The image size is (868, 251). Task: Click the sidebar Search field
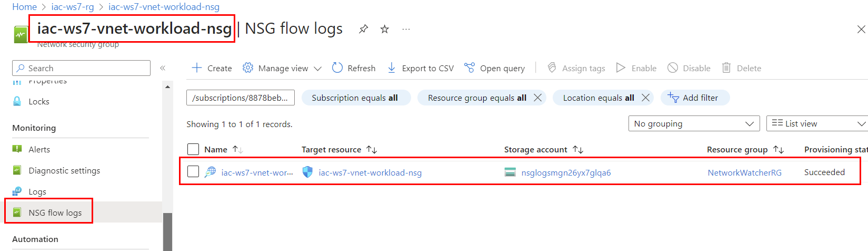click(x=82, y=68)
